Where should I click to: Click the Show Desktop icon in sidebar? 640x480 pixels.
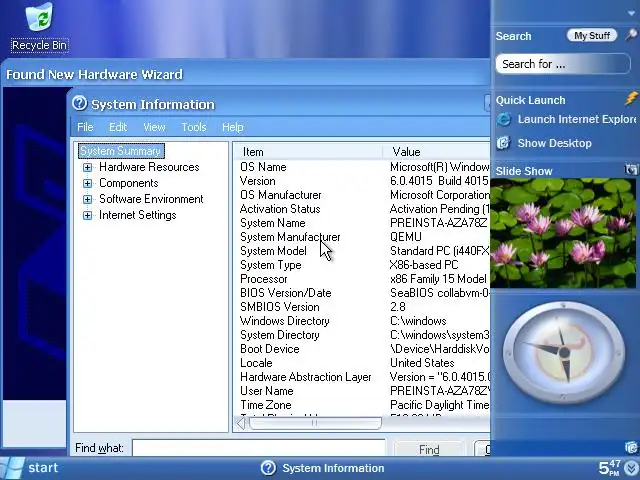click(x=504, y=143)
